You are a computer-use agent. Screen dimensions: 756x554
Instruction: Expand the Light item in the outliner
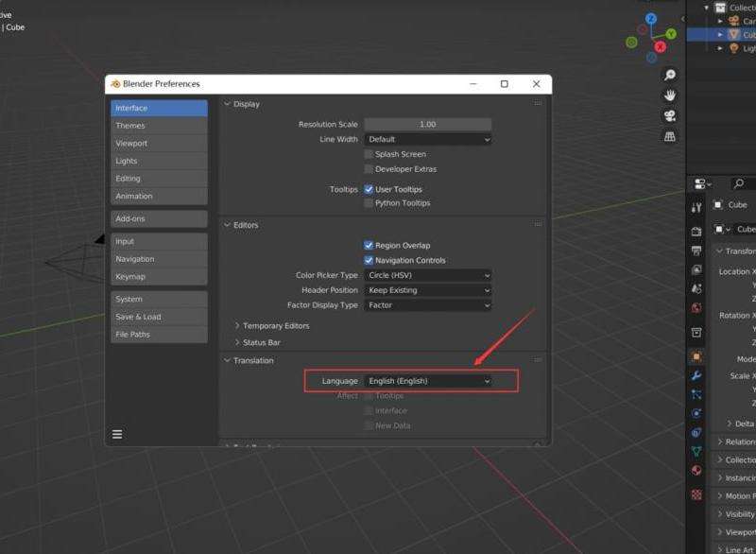[720, 48]
